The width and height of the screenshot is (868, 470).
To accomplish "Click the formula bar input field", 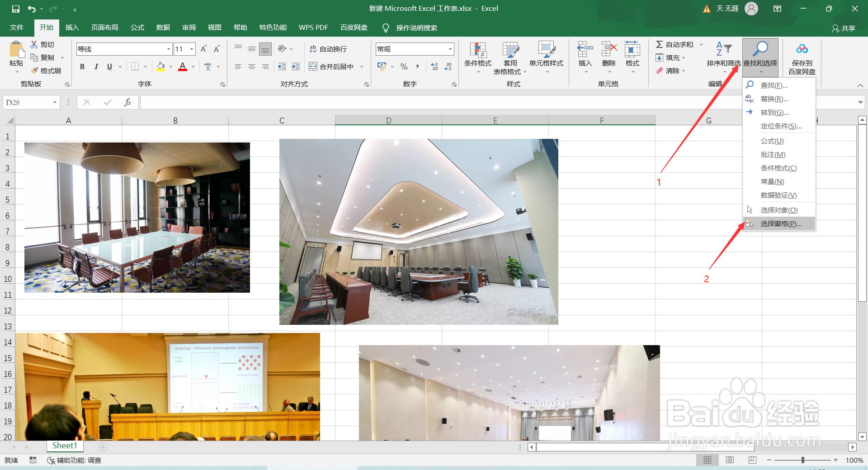I will point(497,102).
